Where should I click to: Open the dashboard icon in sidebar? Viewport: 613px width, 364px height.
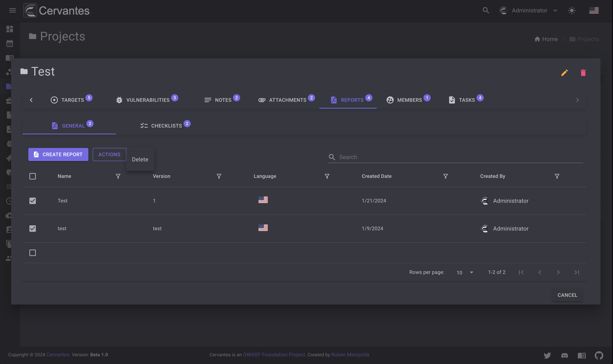coord(9,29)
